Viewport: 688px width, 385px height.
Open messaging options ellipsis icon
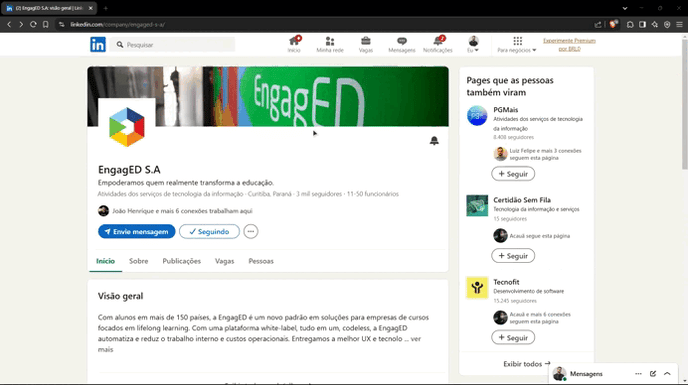tap(638, 374)
